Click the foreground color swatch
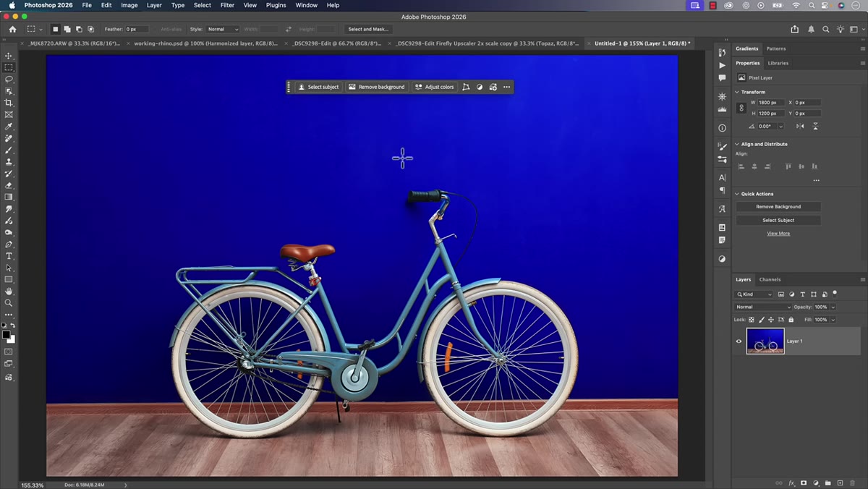Image resolution: width=868 pixels, height=489 pixels. tap(7, 335)
